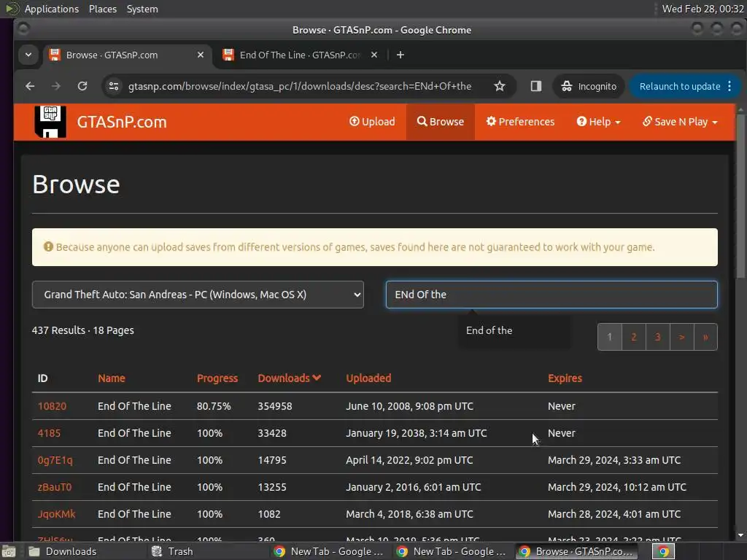Select Browse · GTASnP.com taskbar window
Screen dimensions: 747x560
tap(576, 551)
